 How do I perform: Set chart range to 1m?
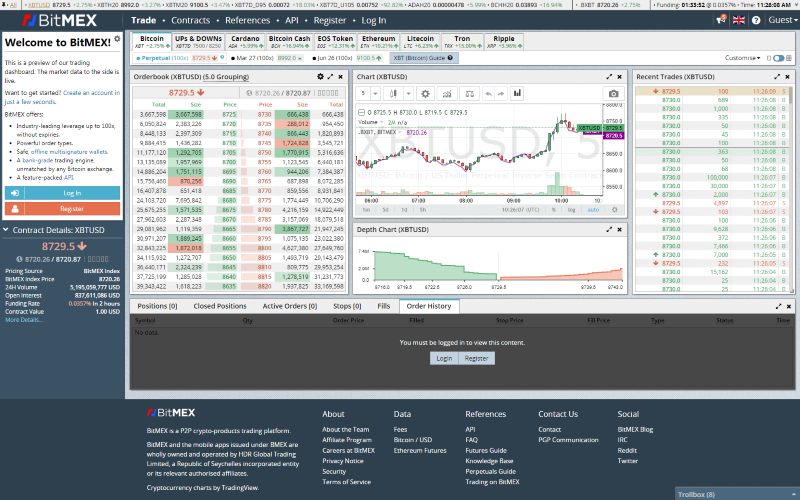[x=366, y=210]
